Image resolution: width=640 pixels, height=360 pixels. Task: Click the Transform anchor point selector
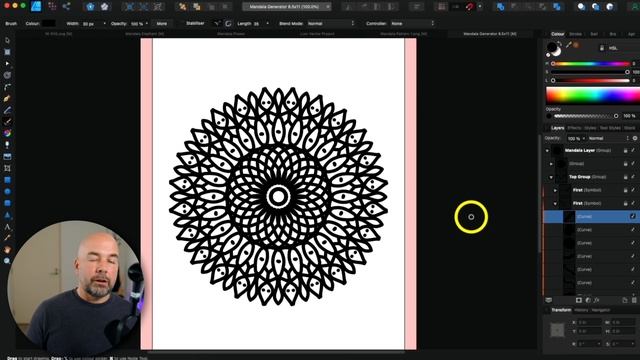pyautogui.click(x=557, y=330)
